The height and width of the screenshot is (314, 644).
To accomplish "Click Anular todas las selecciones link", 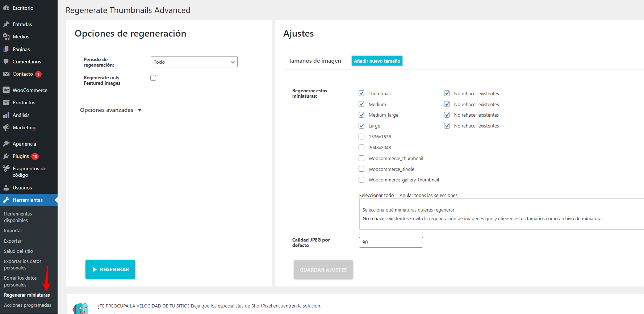I will pyautogui.click(x=428, y=196).
